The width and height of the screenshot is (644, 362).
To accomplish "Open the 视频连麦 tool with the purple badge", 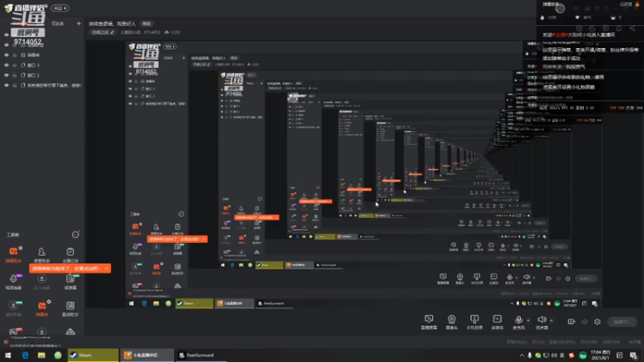I will 13,282.
